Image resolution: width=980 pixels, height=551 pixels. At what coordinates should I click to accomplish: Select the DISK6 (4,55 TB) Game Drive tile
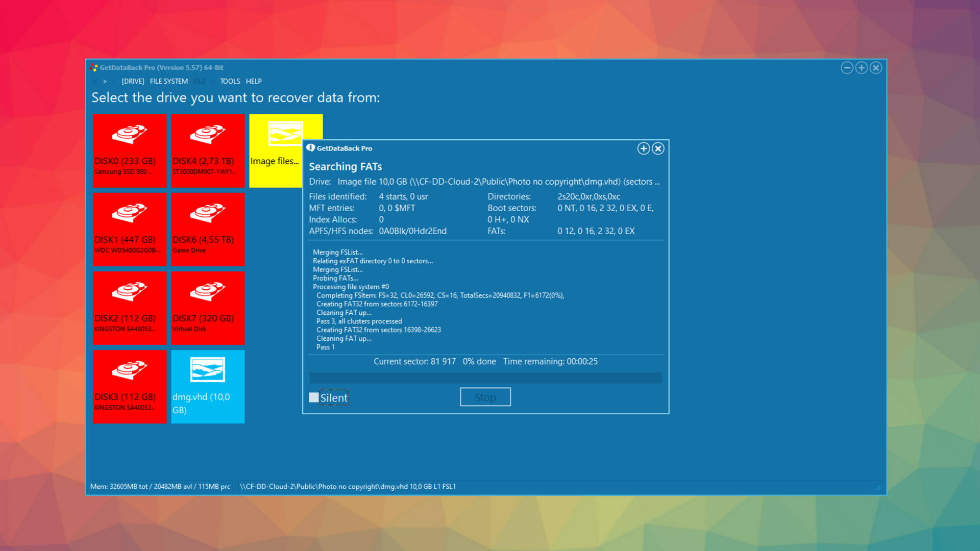coord(208,229)
